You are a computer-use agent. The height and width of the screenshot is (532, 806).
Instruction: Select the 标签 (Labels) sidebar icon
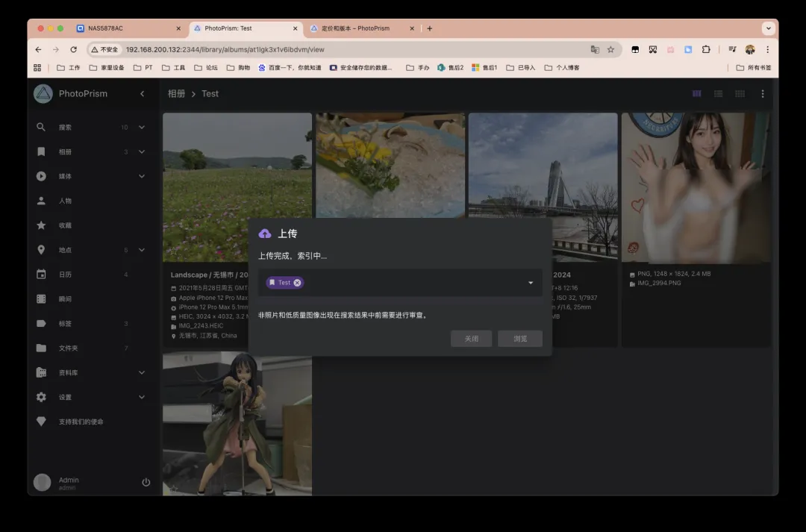pyautogui.click(x=41, y=324)
